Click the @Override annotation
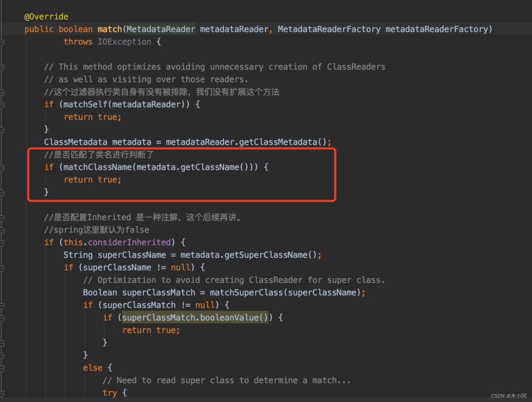Screen dimensions: 532x402 pos(46,17)
